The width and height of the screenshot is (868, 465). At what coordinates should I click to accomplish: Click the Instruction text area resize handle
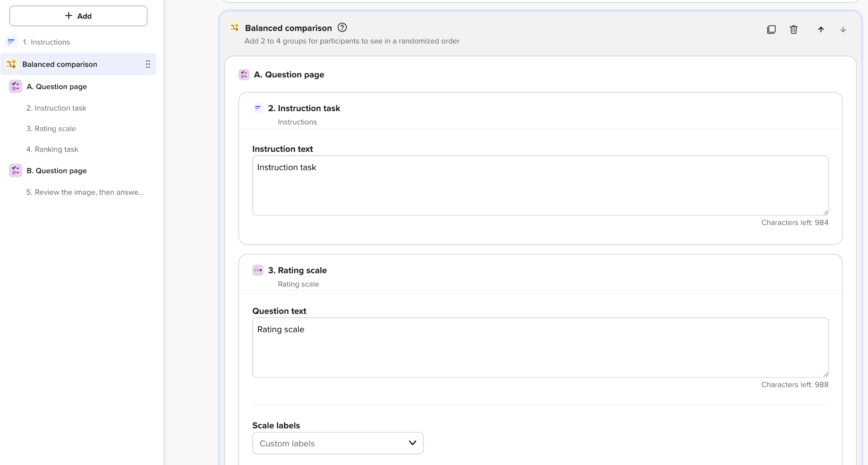pyautogui.click(x=826, y=213)
